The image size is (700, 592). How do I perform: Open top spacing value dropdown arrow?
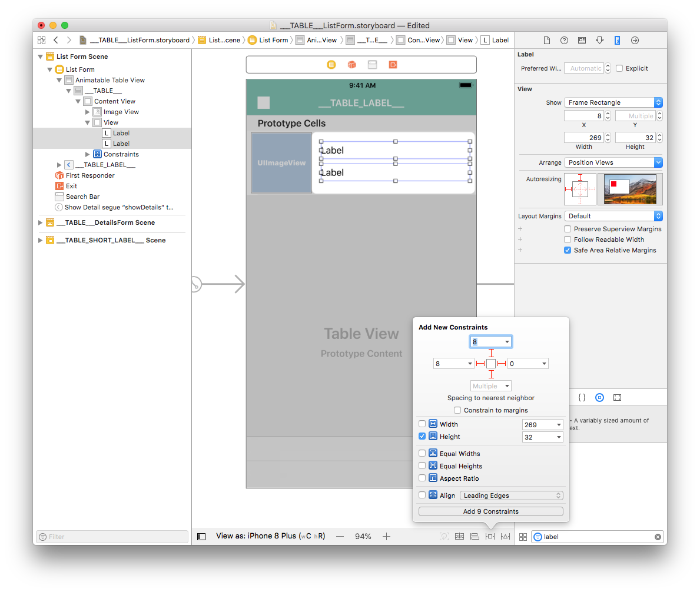507,342
